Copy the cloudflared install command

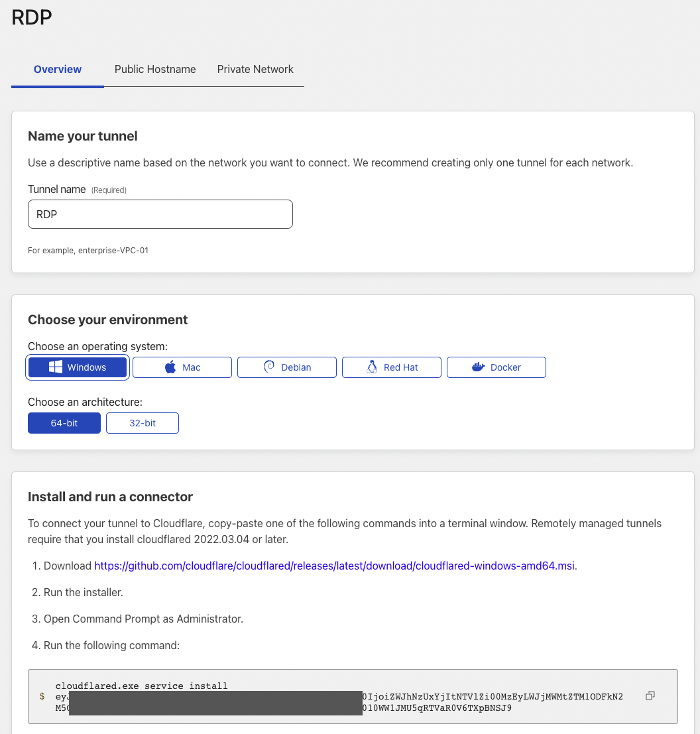point(650,696)
